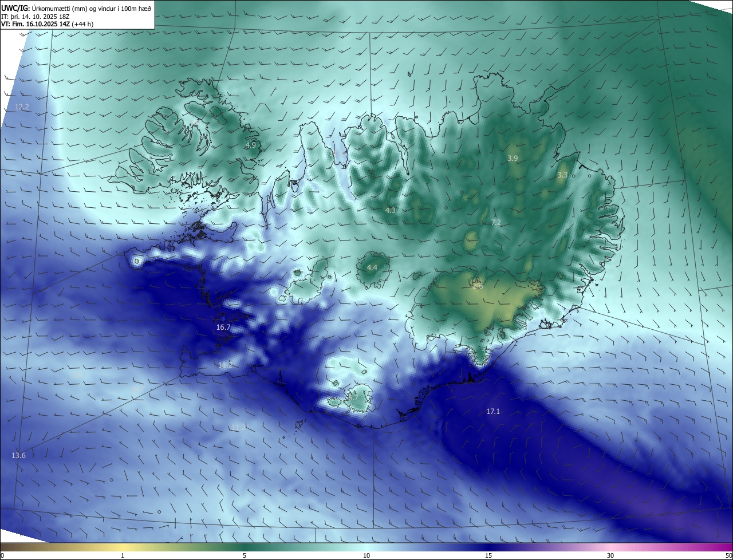733x560 pixels.
Task: Click the 'IT: þri. 14. 10. 2025 18Z' line
Action: click(37, 16)
